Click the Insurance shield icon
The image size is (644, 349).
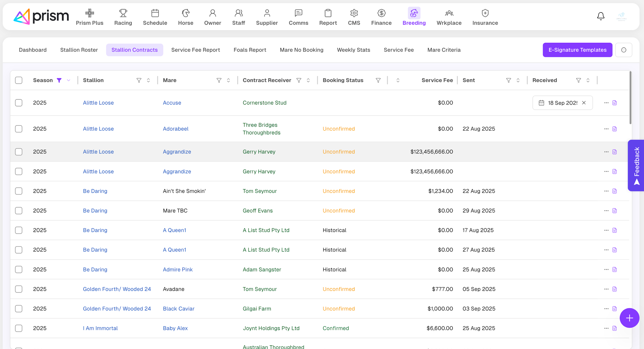point(485,13)
